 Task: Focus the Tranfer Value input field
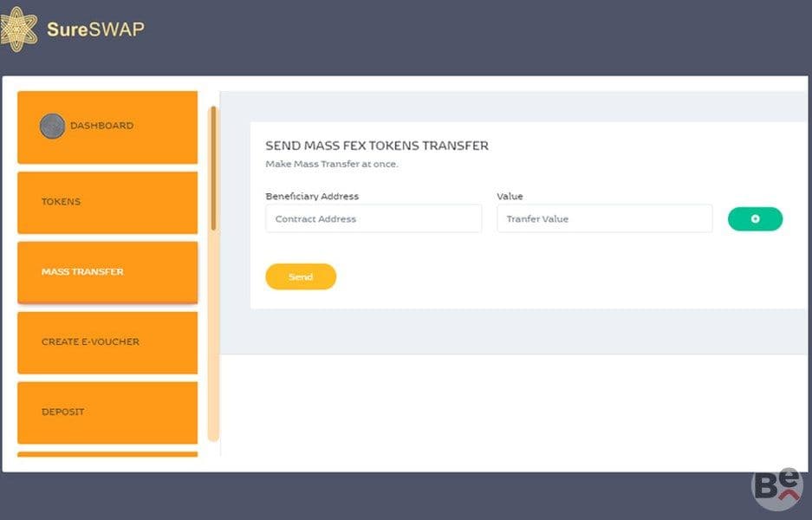(604, 218)
